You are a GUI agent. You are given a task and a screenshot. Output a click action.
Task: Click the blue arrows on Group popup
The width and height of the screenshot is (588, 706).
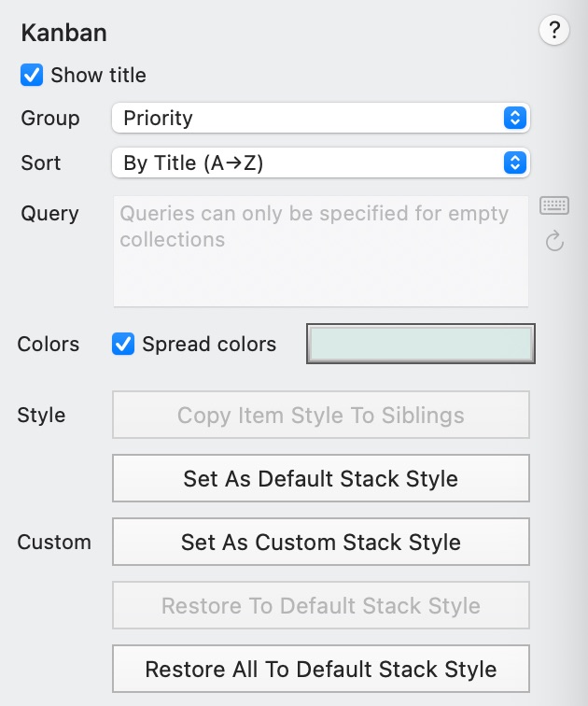515,118
